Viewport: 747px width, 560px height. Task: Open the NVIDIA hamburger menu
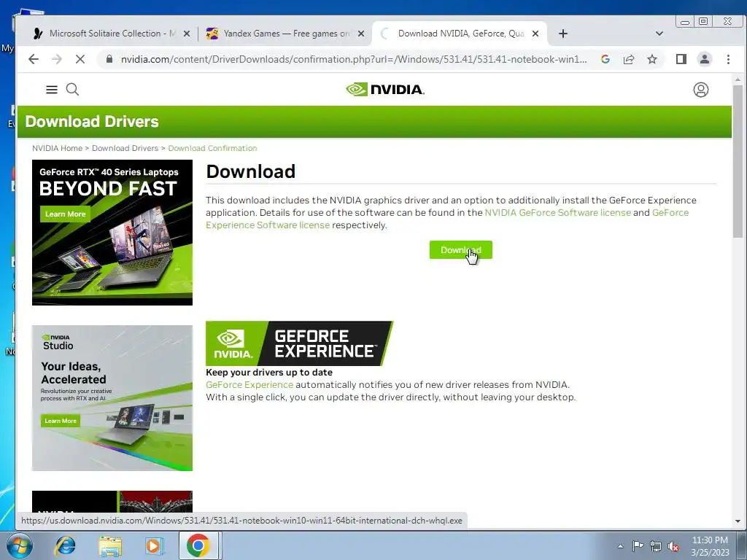52,90
